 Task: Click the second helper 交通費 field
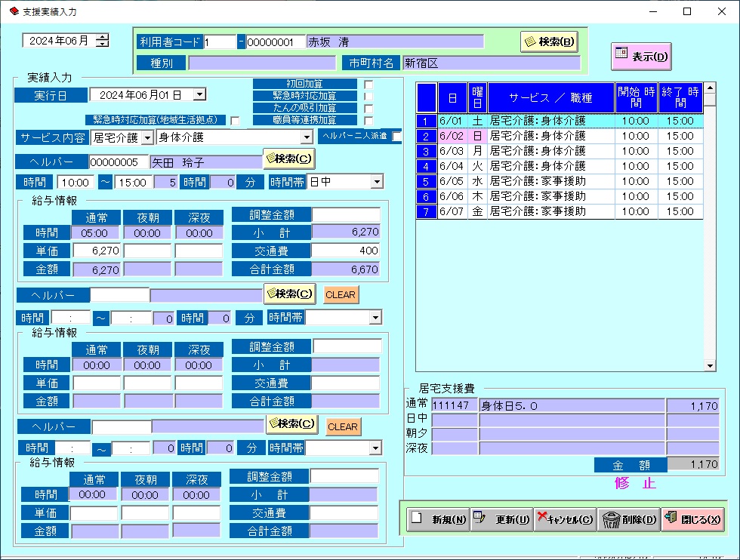coord(346,383)
